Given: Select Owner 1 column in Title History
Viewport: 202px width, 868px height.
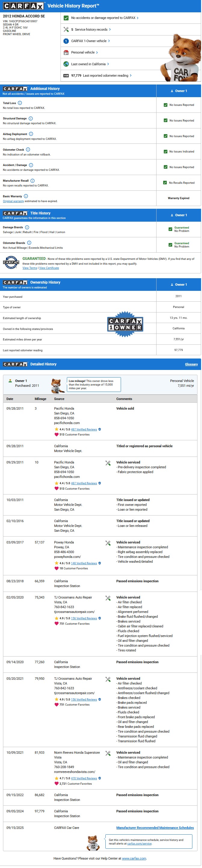Looking at the screenshot, I should (x=179, y=215).
